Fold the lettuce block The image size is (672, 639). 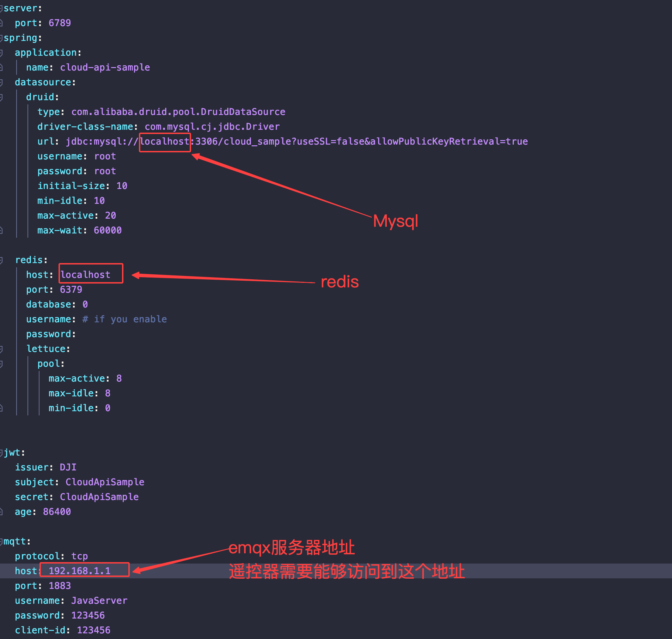tap(1, 349)
